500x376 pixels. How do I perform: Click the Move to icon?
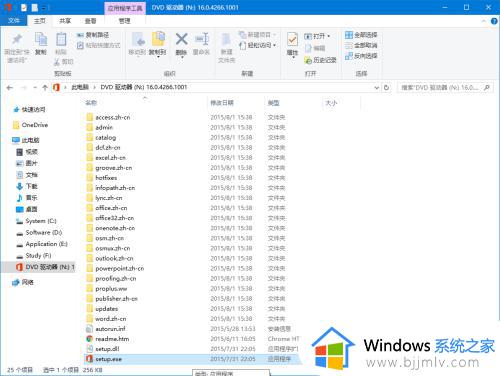(138, 39)
